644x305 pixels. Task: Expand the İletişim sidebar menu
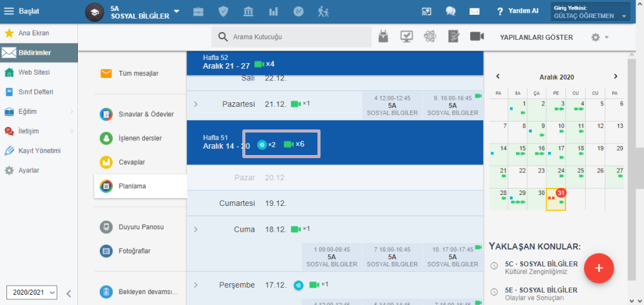click(39, 131)
